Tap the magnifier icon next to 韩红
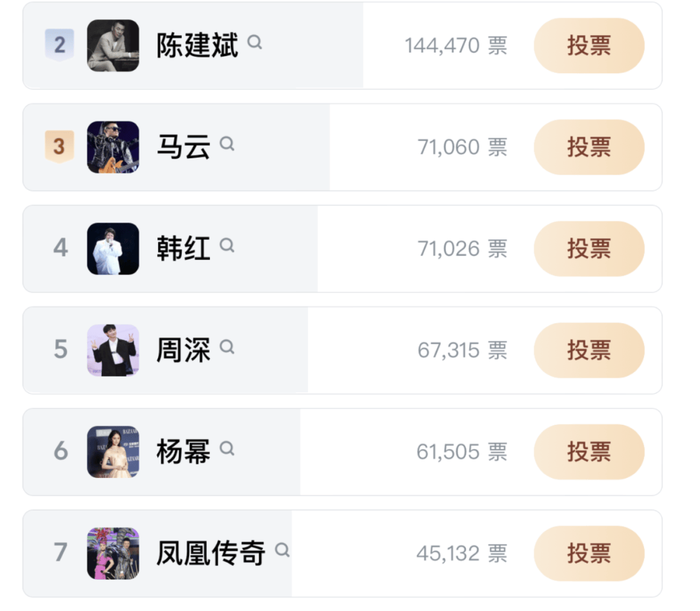 (x=227, y=245)
